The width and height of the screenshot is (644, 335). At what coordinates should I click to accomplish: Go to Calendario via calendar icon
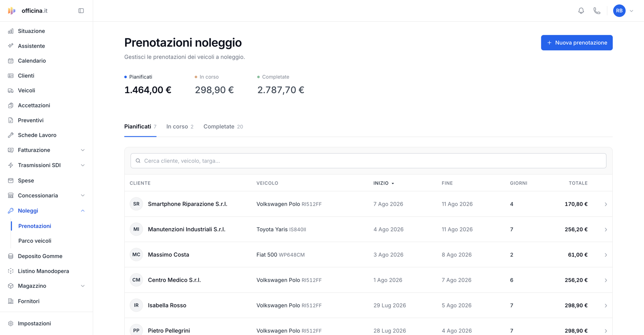11,61
